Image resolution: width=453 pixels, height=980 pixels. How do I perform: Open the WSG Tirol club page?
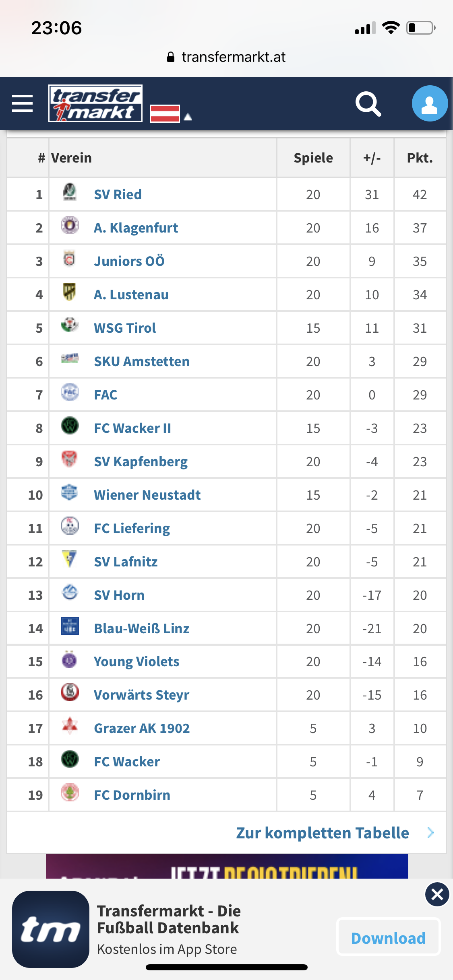click(125, 328)
